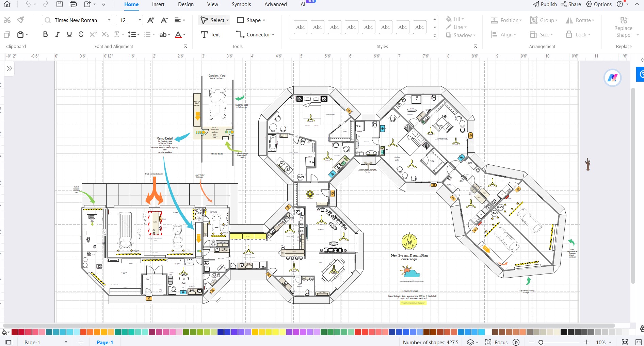Cut selection with the scissors icon

(x=7, y=20)
